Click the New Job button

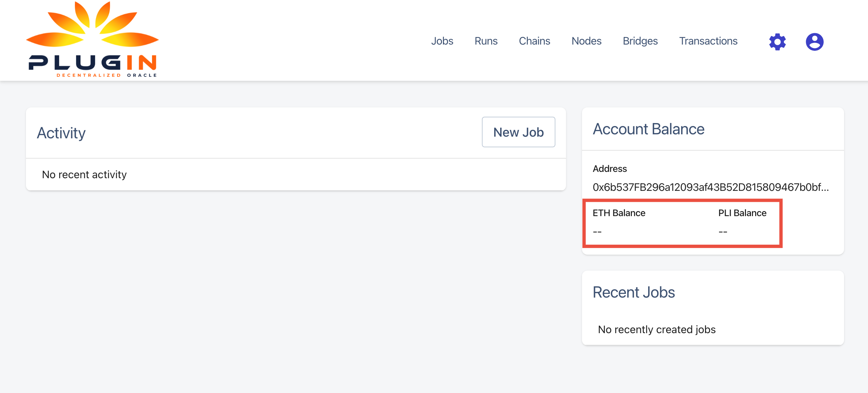(x=518, y=132)
